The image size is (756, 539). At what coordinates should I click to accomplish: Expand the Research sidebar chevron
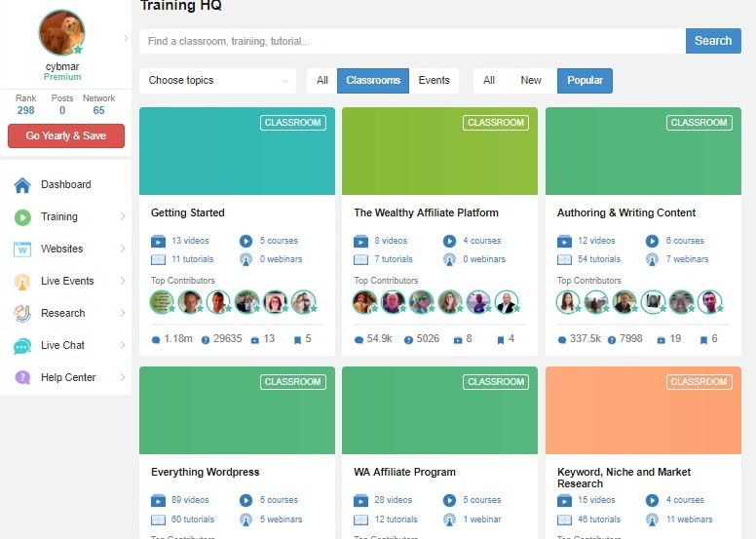tap(123, 313)
